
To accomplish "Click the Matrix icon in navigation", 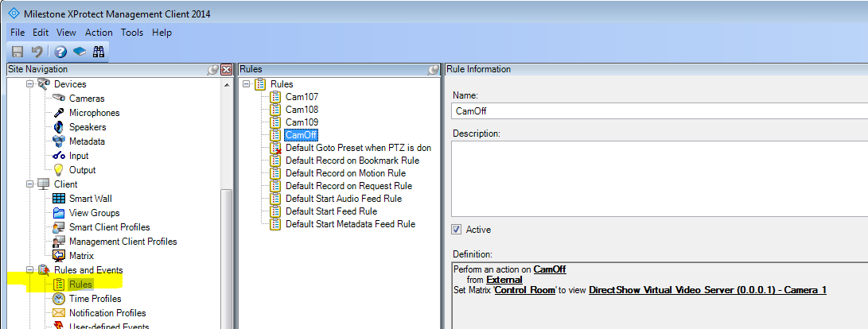I will pyautogui.click(x=59, y=256).
